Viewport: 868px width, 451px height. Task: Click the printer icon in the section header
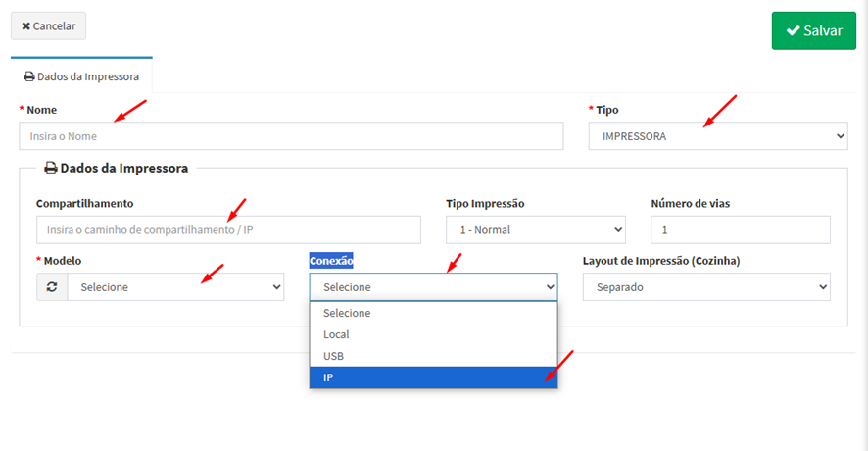[x=50, y=168]
